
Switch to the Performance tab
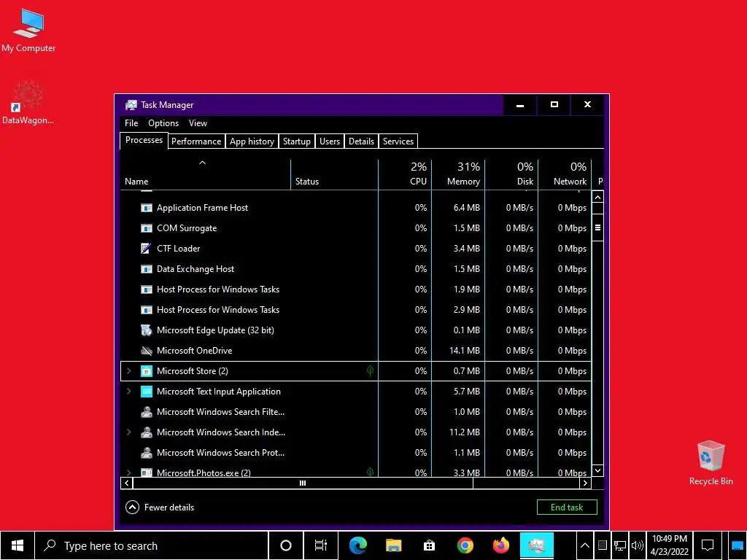point(196,141)
